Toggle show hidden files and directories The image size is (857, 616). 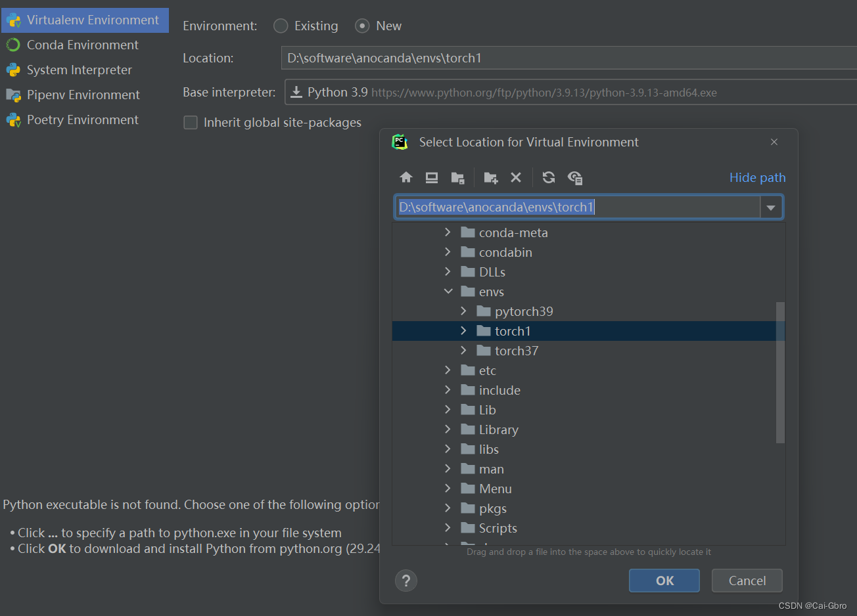[575, 177]
